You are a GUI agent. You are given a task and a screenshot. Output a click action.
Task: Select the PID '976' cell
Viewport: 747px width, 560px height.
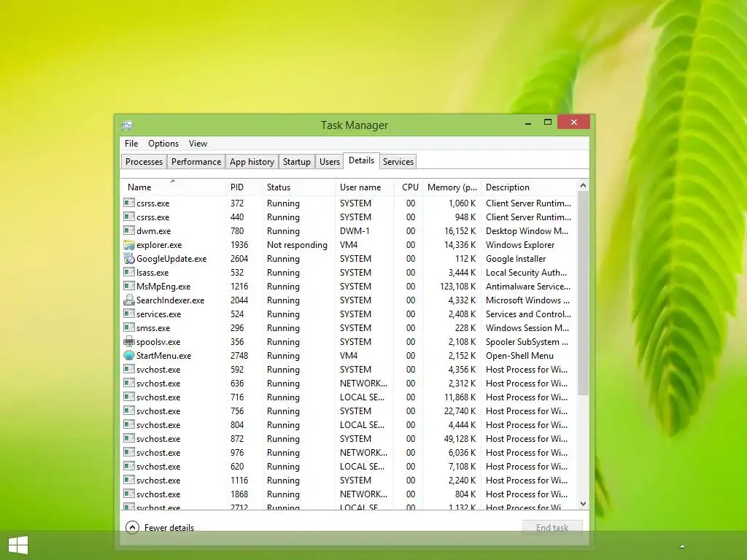237,452
